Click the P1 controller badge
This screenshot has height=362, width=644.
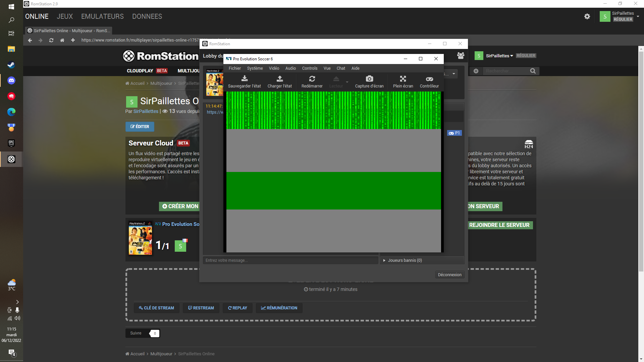pos(454,133)
